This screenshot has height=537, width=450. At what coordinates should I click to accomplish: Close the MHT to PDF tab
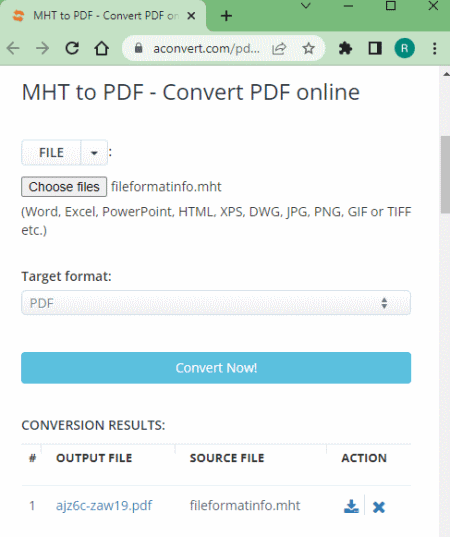pos(191,16)
